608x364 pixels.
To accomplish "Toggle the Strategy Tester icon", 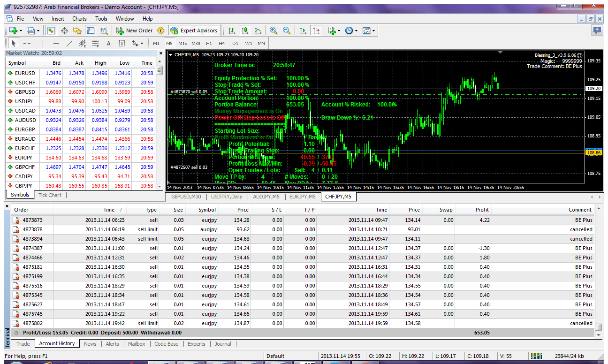I will pyautogui.click(x=104, y=30).
